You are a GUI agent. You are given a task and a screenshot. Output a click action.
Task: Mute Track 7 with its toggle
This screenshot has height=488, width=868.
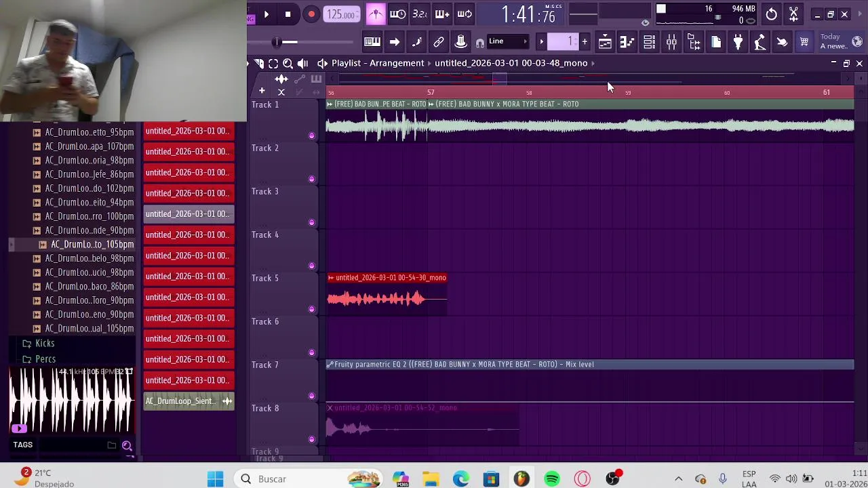click(311, 396)
